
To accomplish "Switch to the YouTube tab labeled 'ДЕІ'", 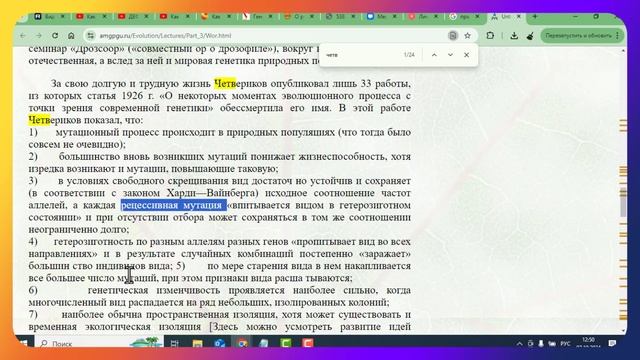I will (x=133, y=17).
